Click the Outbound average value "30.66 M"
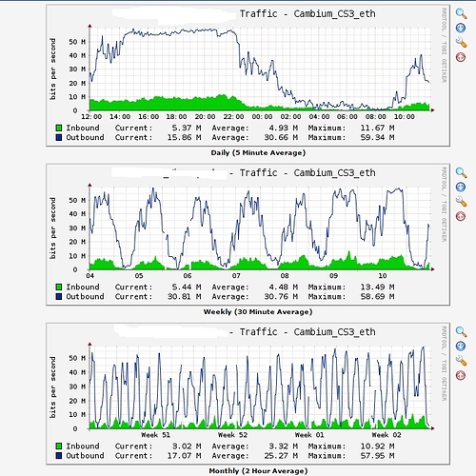 coord(281,137)
